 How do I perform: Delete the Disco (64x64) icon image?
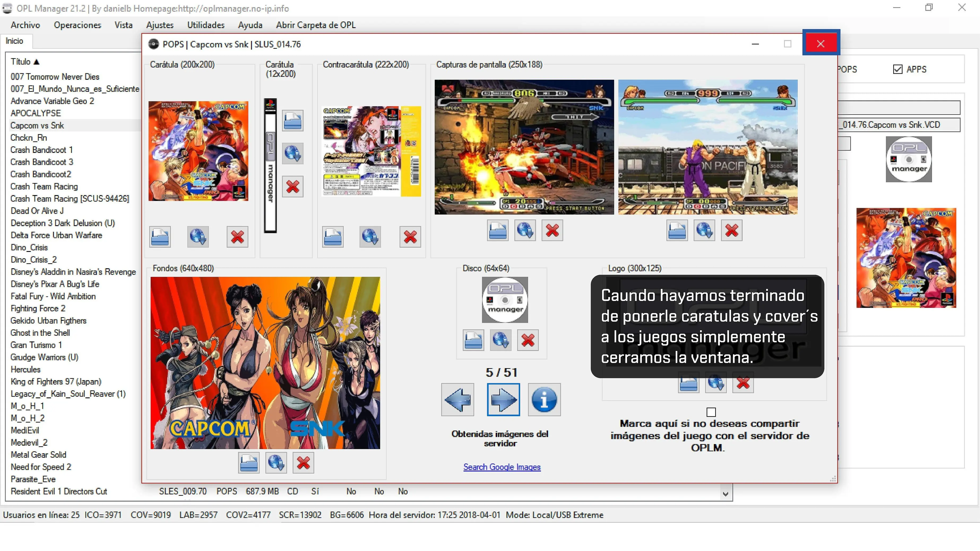click(528, 340)
